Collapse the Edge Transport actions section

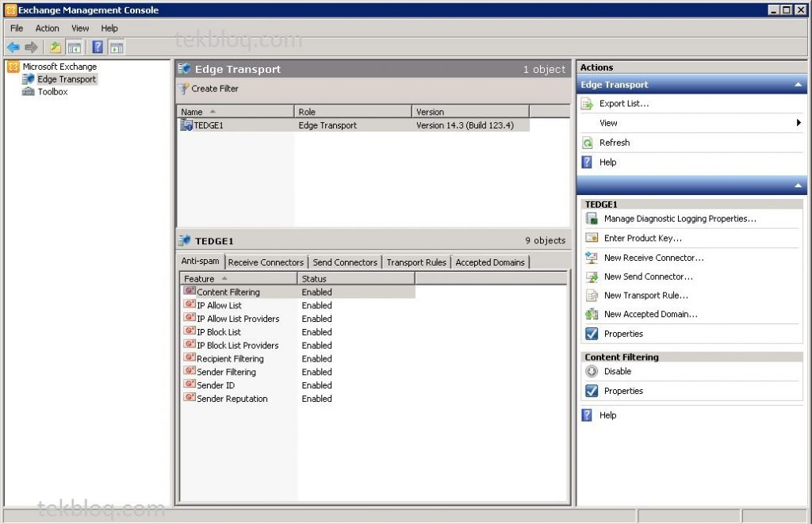(x=798, y=84)
